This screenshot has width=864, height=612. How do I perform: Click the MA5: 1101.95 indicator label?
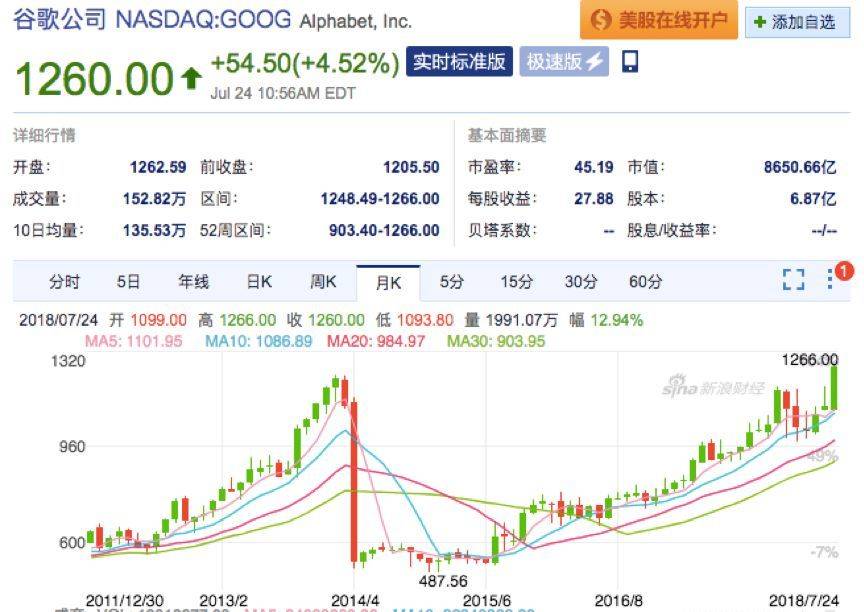click(133, 341)
